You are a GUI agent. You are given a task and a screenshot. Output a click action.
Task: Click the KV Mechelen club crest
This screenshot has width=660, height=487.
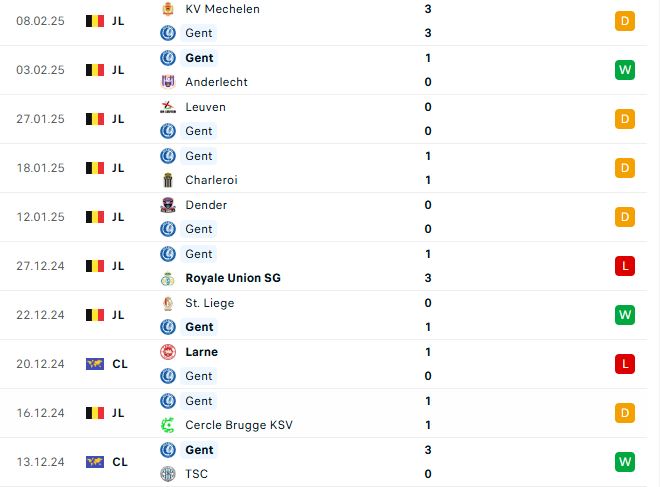point(168,9)
